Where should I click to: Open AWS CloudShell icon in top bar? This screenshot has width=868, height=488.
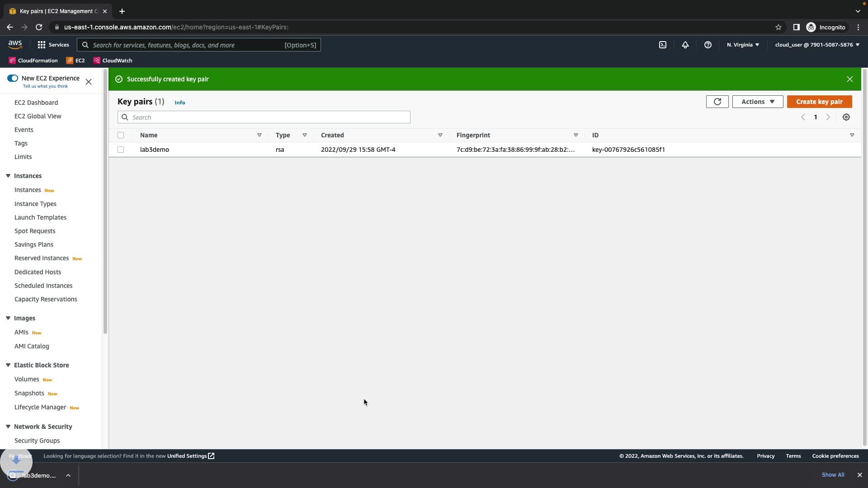coord(662,45)
